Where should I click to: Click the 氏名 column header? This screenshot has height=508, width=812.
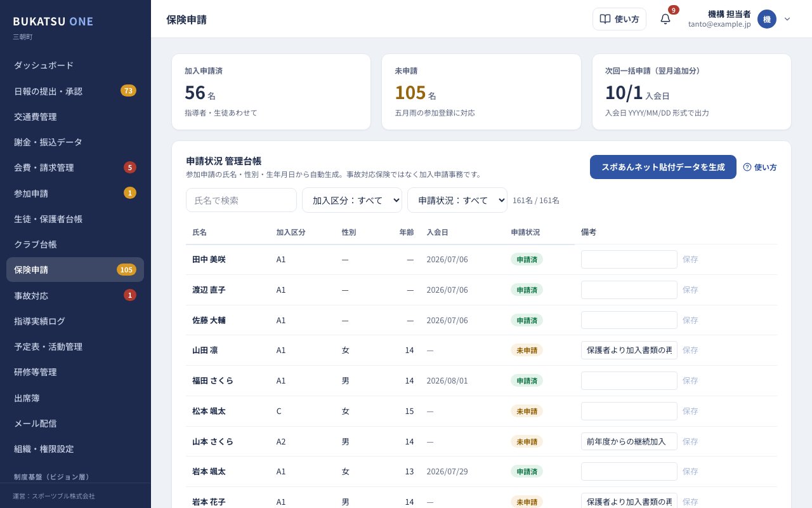click(199, 232)
